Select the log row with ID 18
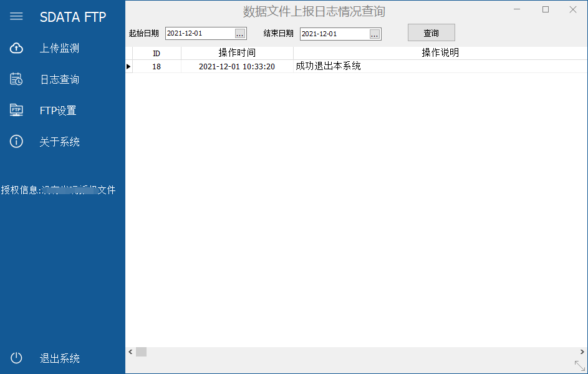 click(237, 66)
